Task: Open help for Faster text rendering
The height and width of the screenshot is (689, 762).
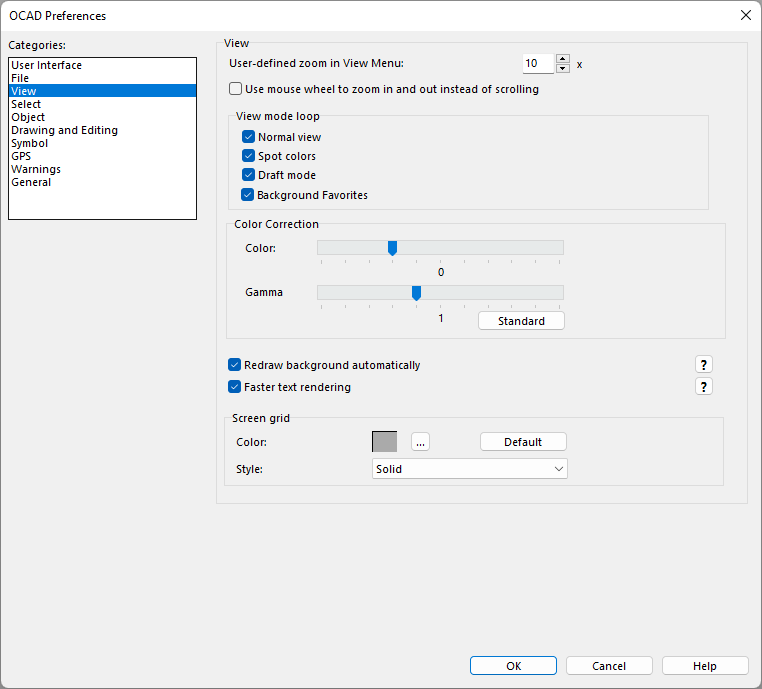Action: (x=704, y=387)
